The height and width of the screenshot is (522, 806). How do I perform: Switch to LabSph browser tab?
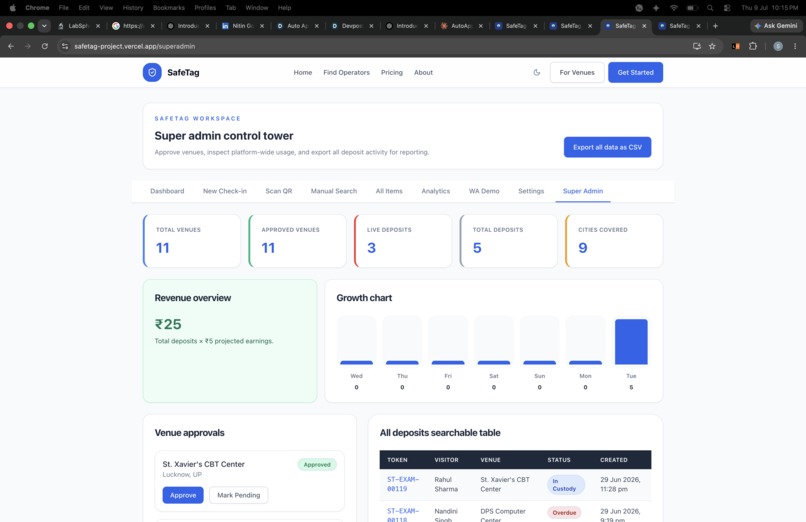[78, 26]
